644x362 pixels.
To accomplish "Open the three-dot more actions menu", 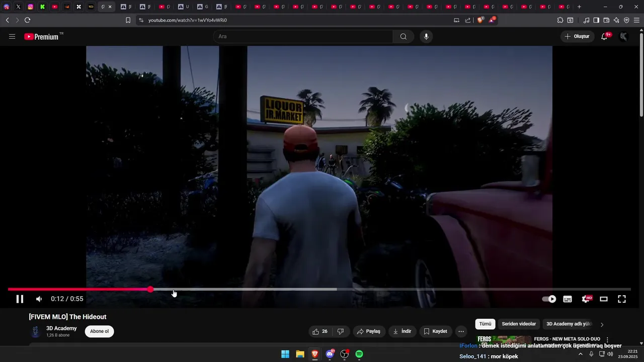I will pos(461,331).
